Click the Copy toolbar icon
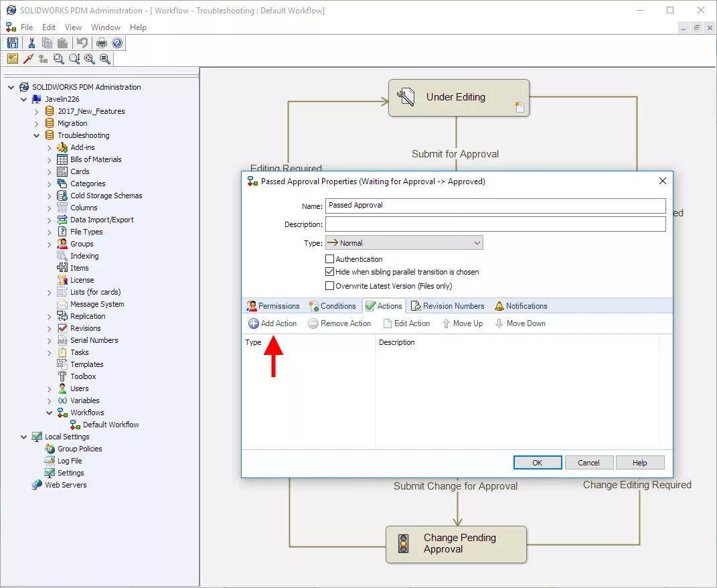The image size is (717, 588). pos(47,43)
